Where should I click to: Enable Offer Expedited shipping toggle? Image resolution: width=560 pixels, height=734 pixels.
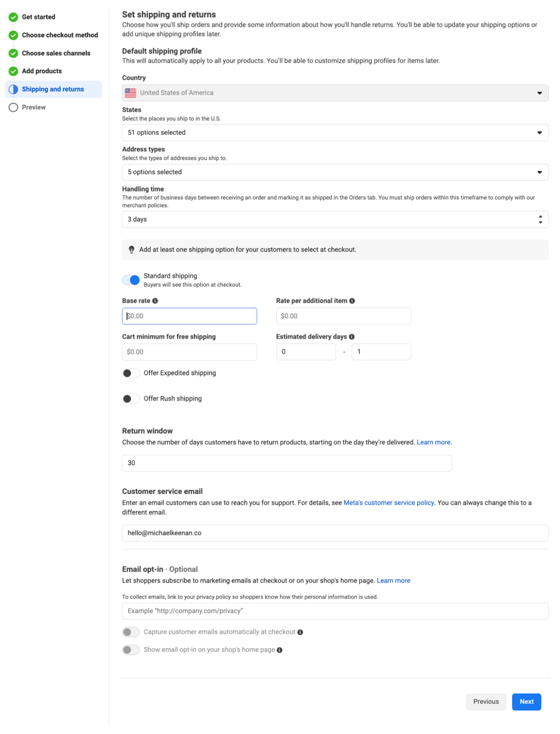coord(131,373)
